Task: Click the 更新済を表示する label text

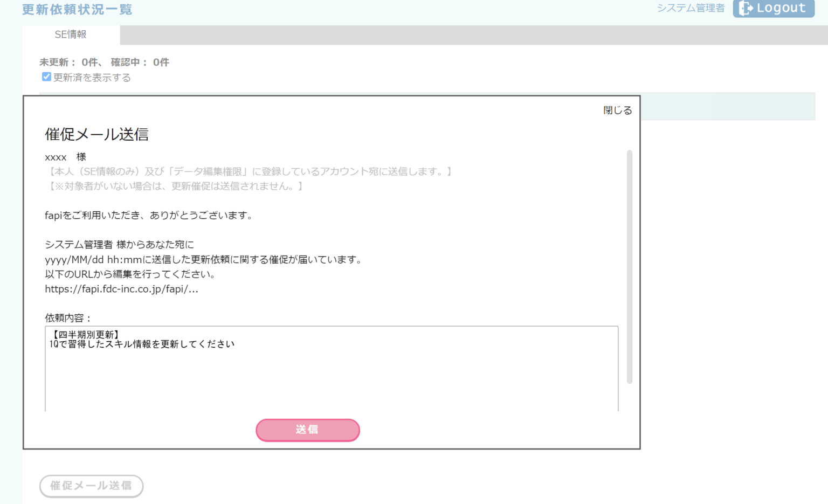Action: (92, 78)
